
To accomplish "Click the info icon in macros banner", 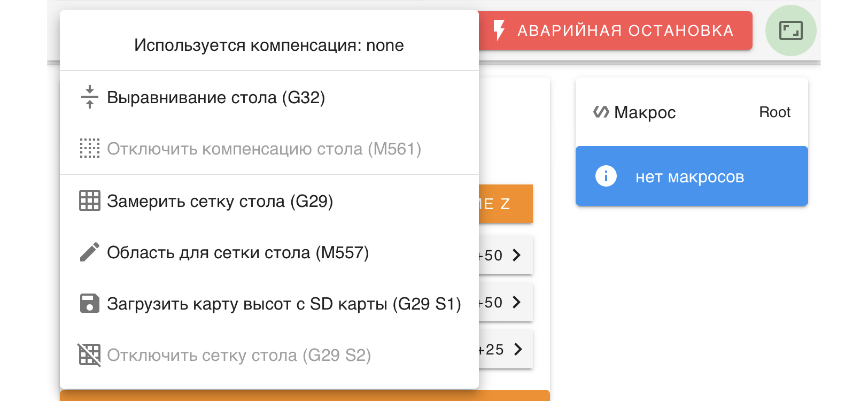I will click(x=606, y=176).
